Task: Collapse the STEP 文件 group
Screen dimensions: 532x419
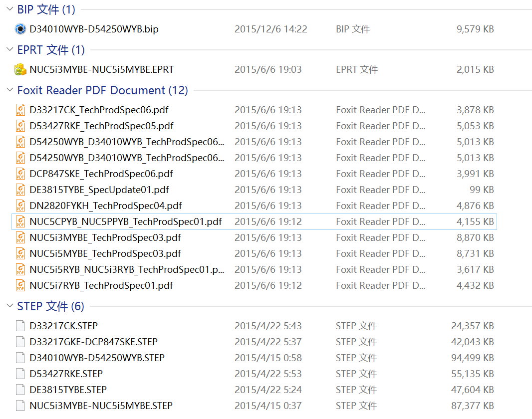Action: (x=9, y=306)
